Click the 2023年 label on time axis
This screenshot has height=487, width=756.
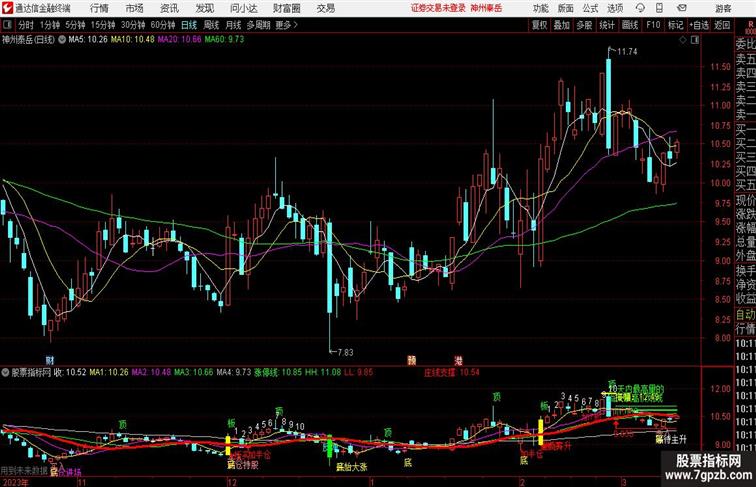15,482
